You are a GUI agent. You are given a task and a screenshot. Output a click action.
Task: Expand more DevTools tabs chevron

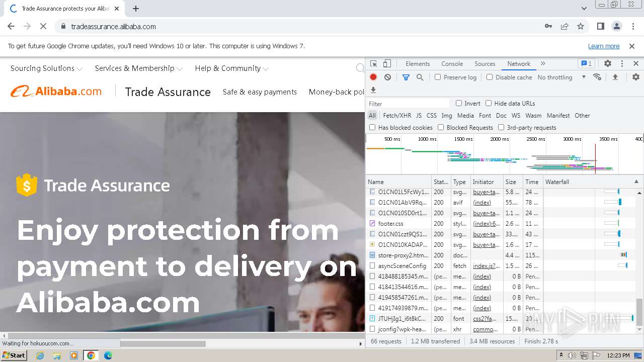point(543,64)
